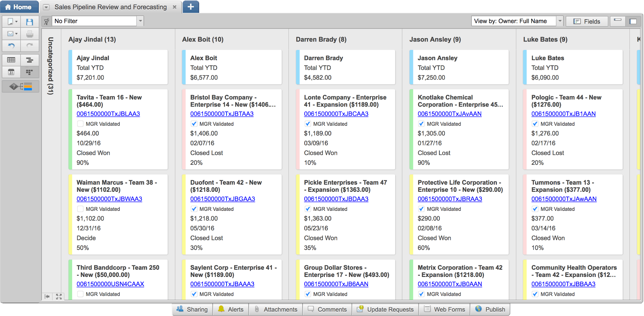Uncheck MGR Validated on Duofont Team 42 card
Image resolution: width=644 pixels, height=316 pixels.
[x=194, y=209]
